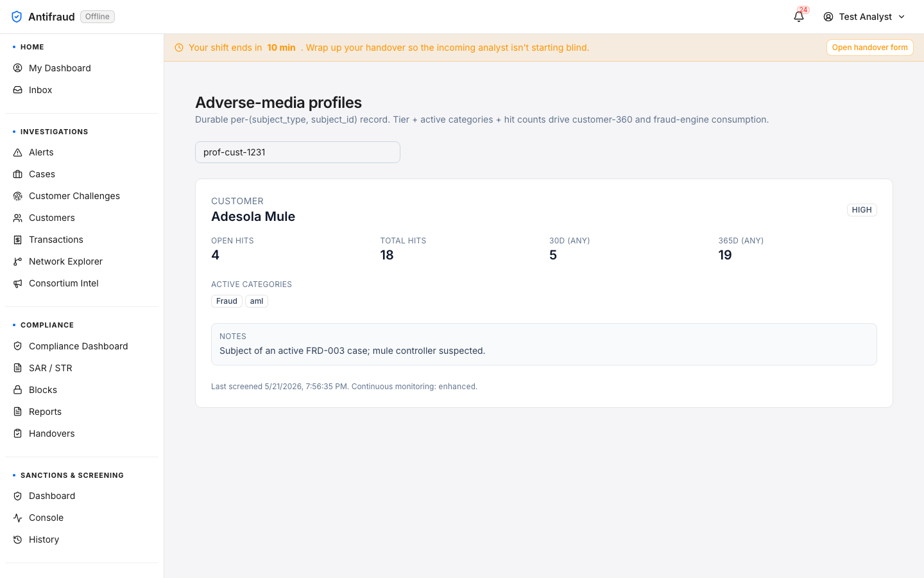The width and height of the screenshot is (924, 578).
Task: Click the Reports file icon
Action: point(18,412)
